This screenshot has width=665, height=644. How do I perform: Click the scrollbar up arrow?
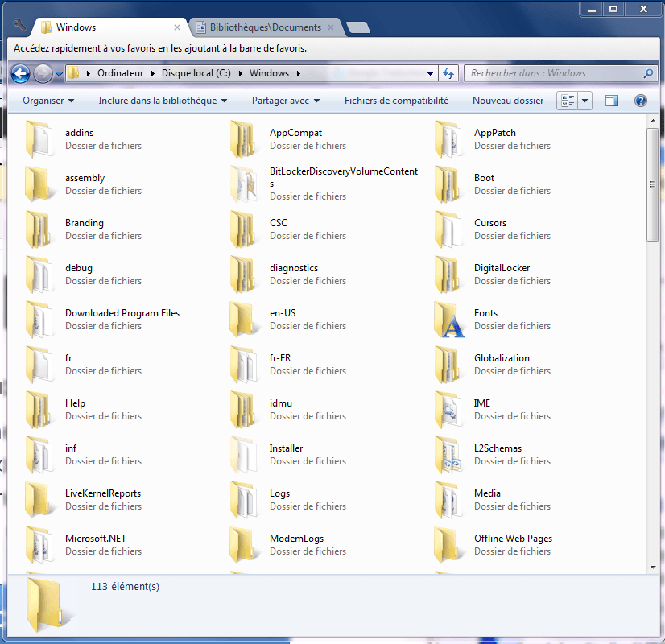653,122
